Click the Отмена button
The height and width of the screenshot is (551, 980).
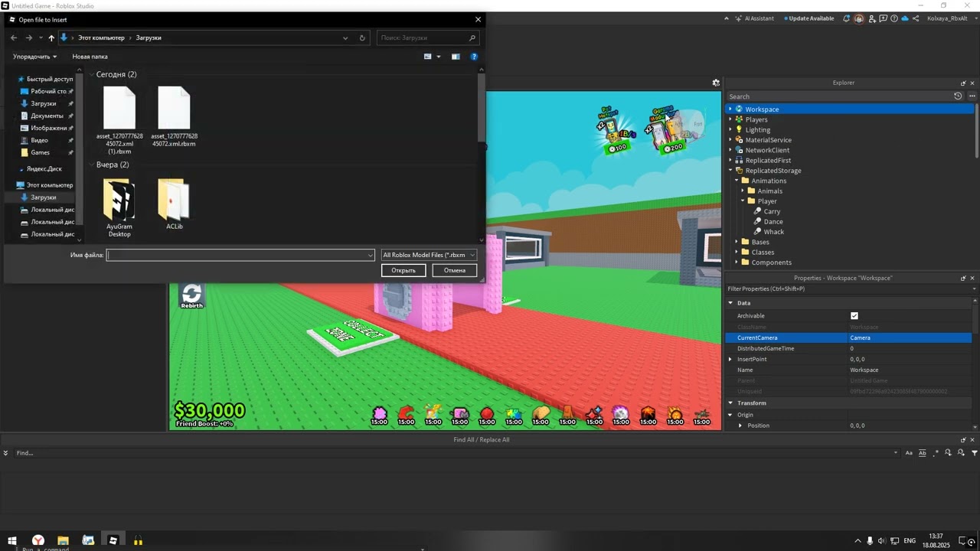click(x=455, y=270)
